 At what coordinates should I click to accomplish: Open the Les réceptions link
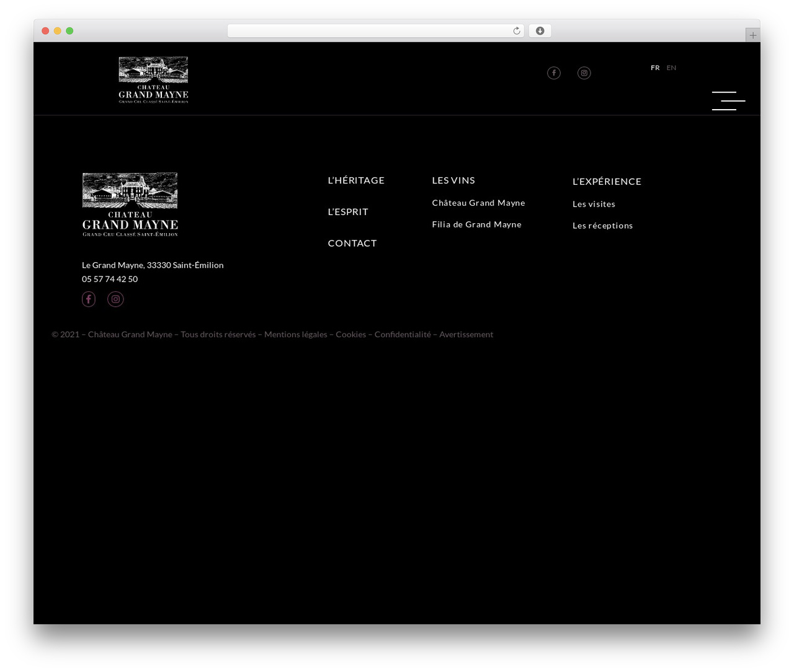coord(602,226)
